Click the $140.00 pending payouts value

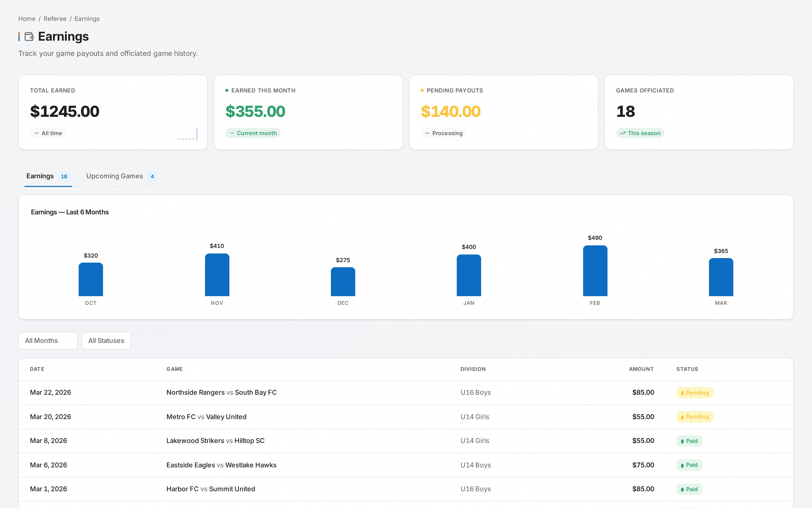pos(451,112)
